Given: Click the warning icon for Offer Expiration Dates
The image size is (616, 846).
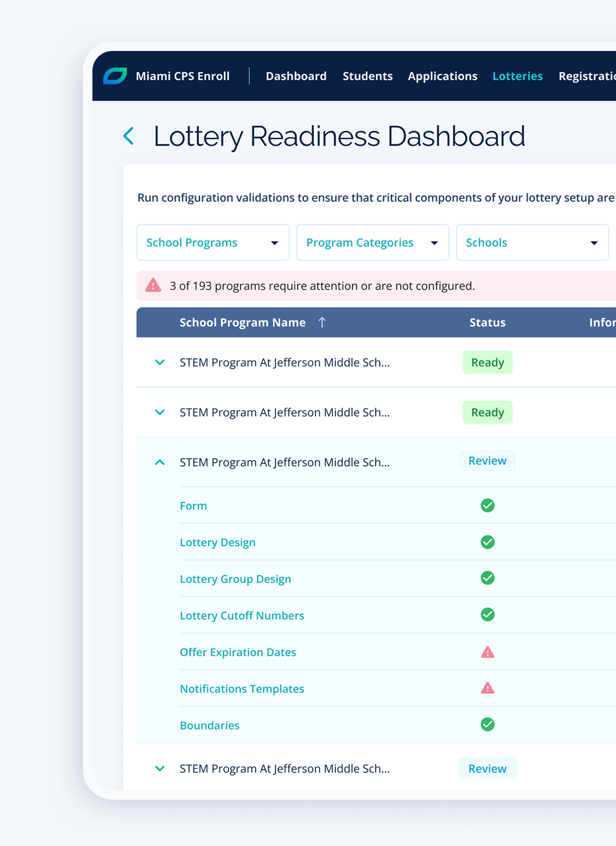Looking at the screenshot, I should click(487, 652).
